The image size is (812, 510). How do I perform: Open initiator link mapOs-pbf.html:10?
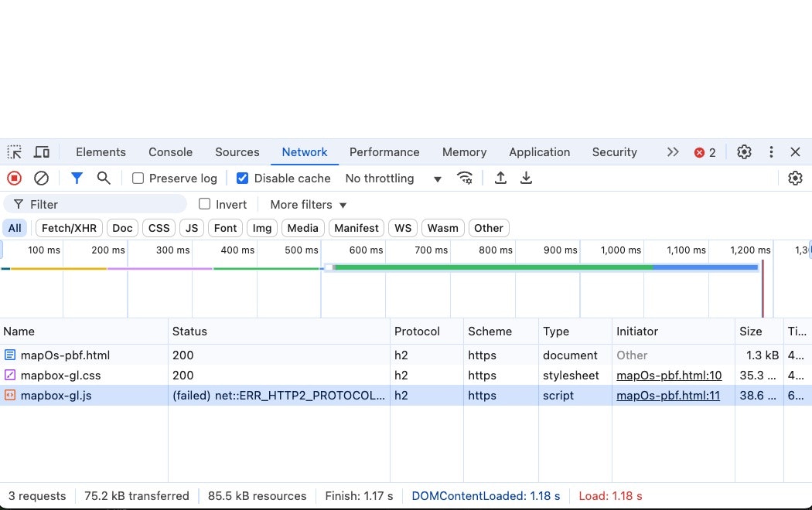669,376
